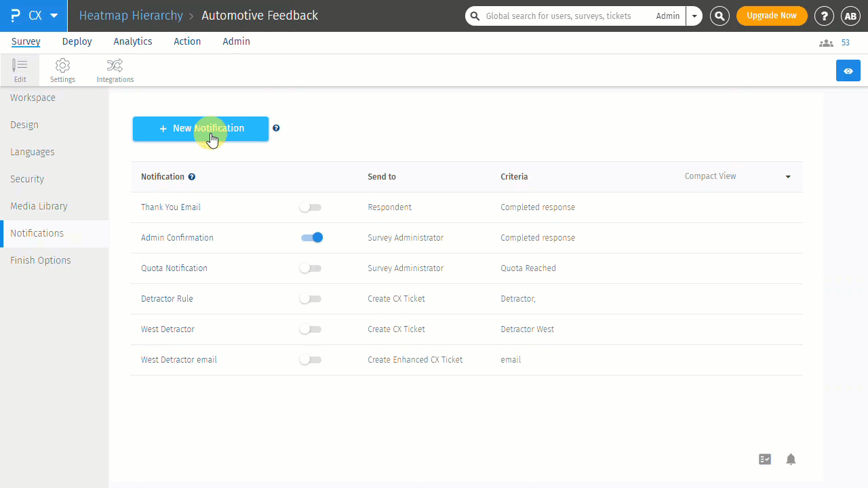Viewport: 868px width, 488px height.
Task: Open the Settings gear toolbar icon
Action: pyautogui.click(x=62, y=70)
